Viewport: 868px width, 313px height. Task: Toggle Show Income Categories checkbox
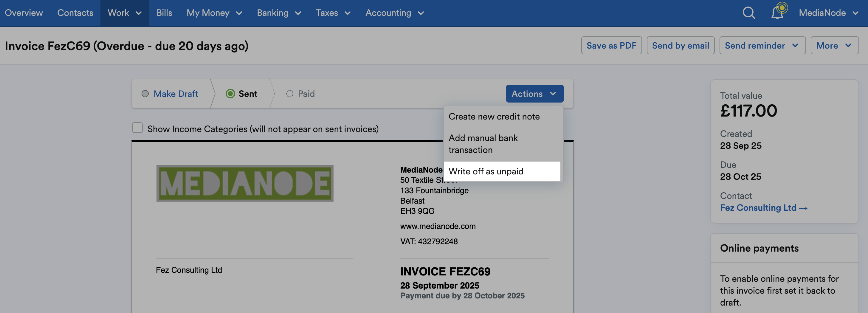[x=137, y=128]
